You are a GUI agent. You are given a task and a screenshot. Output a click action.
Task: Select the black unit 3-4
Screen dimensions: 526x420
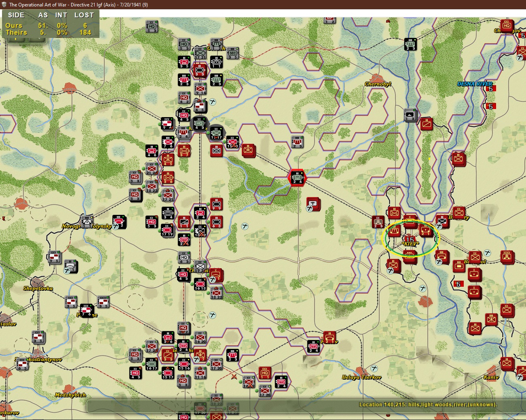coord(168,213)
